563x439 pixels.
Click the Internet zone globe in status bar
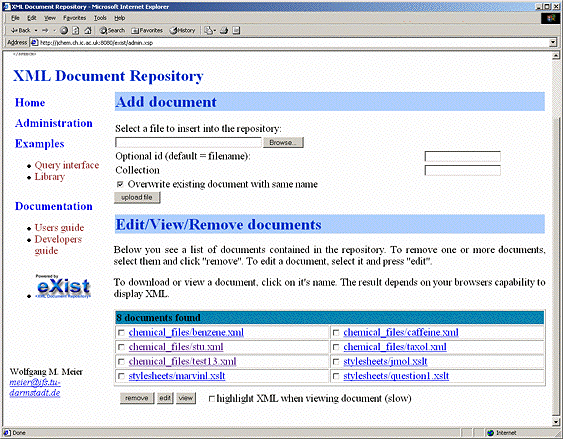[x=490, y=433]
